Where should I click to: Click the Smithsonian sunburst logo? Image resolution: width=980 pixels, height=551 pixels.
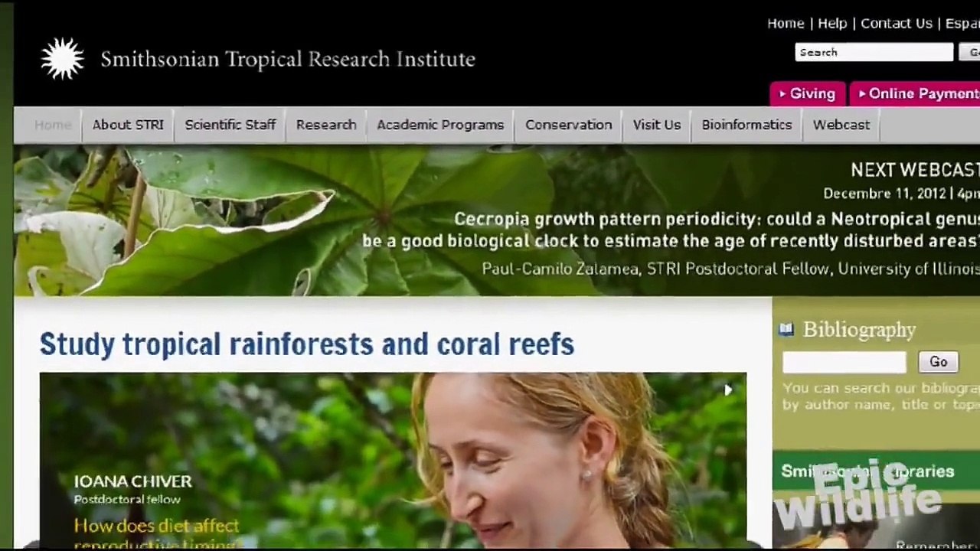tap(62, 58)
